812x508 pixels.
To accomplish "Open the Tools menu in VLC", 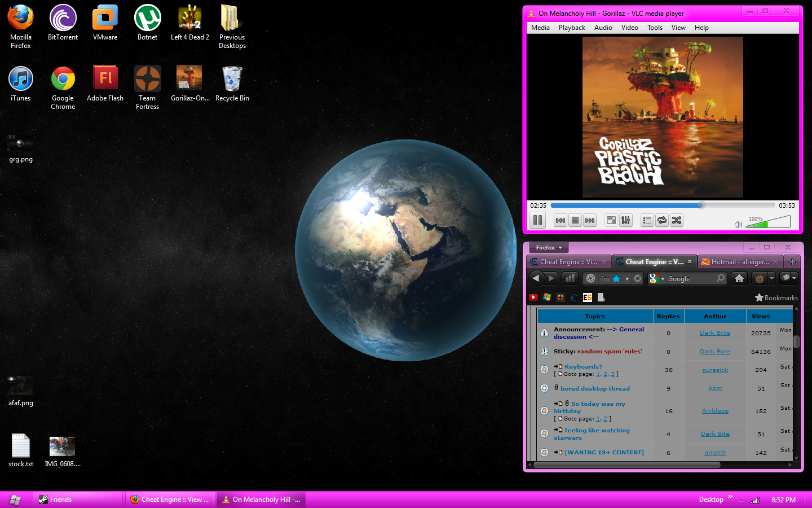I will coord(655,28).
